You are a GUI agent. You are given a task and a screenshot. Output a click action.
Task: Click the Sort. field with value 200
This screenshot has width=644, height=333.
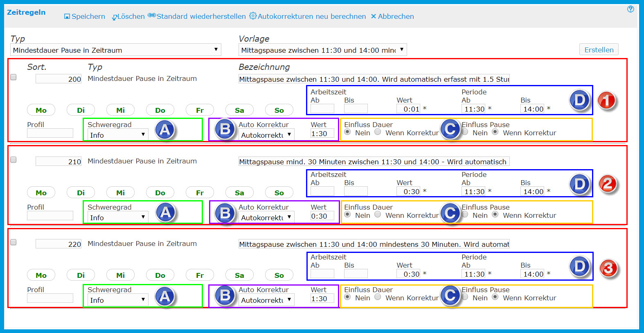point(59,79)
